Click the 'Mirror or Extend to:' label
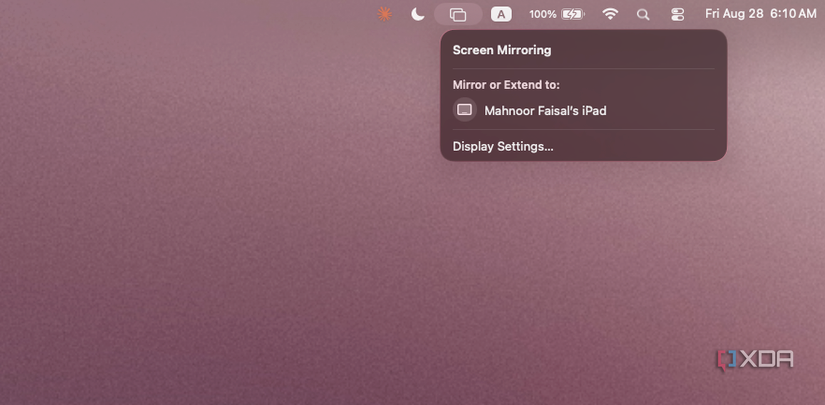This screenshot has width=825, height=405. click(506, 85)
